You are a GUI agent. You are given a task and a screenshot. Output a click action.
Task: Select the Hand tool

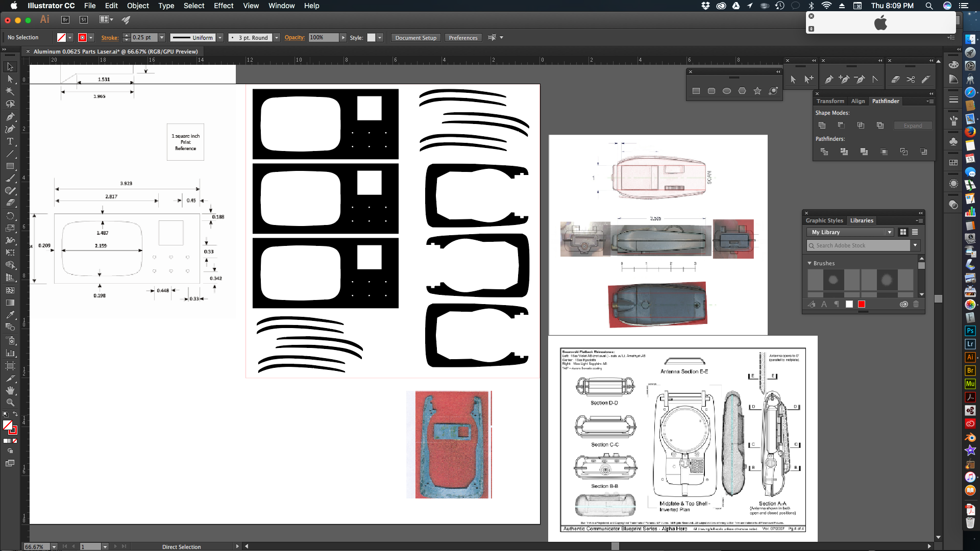[x=10, y=390]
